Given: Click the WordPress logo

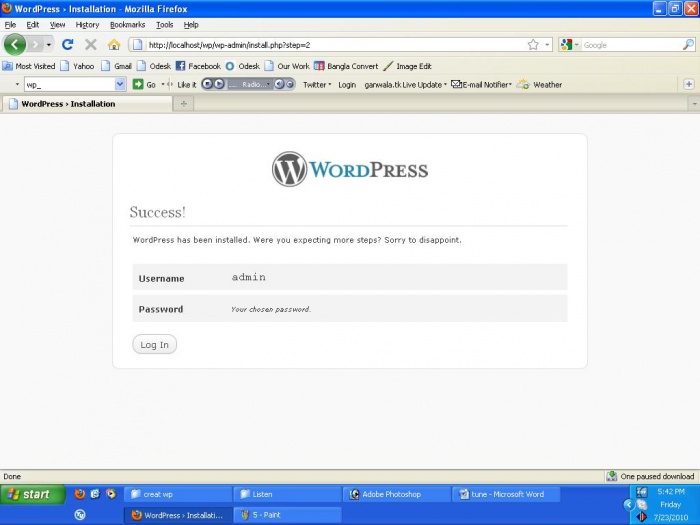Looking at the screenshot, I should 350,169.
